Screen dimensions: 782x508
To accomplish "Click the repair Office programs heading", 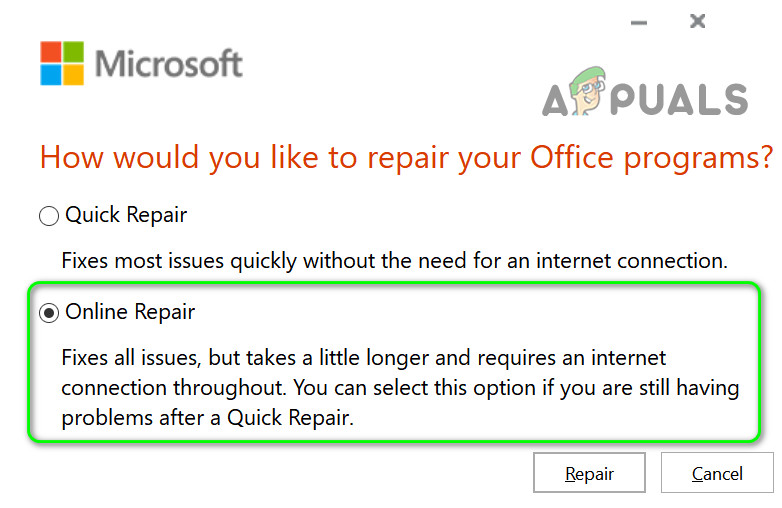I will (405, 158).
